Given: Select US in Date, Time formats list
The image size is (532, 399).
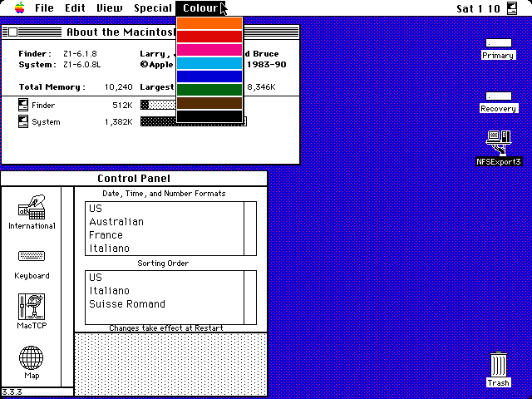Looking at the screenshot, I should (165, 209).
